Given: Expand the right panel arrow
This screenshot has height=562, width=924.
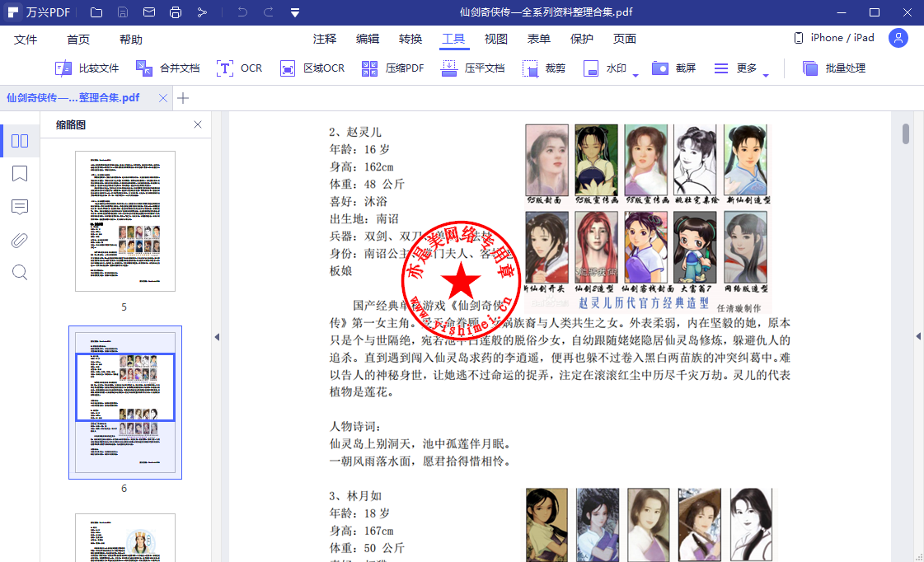Looking at the screenshot, I should (918, 336).
